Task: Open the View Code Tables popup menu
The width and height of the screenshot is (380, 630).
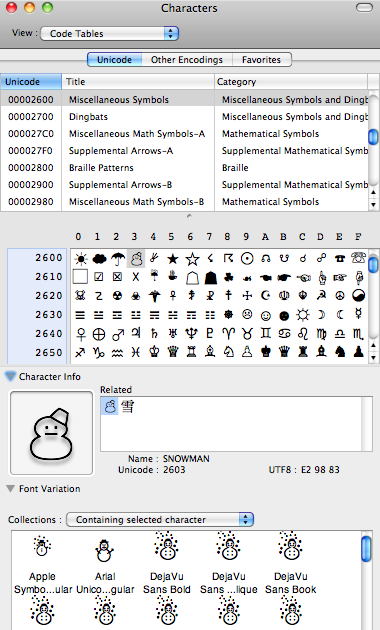Action: click(x=109, y=34)
